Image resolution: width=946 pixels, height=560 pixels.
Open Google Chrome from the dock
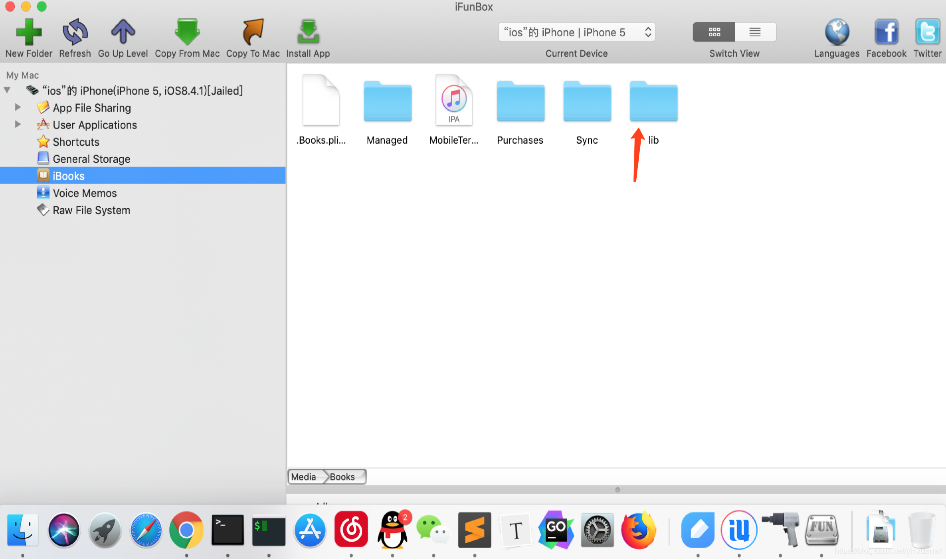click(x=187, y=530)
